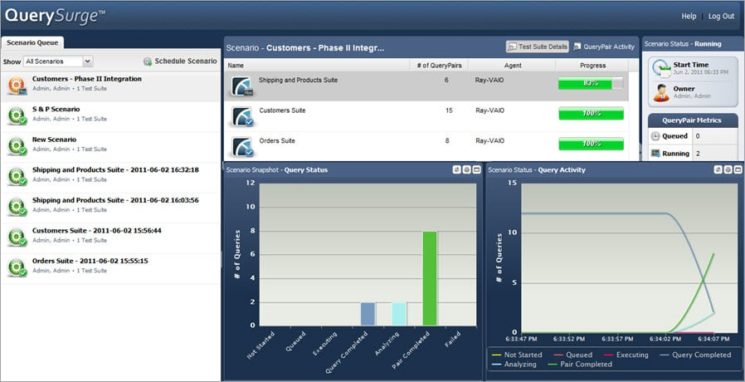Click the Customers Suite row icon in table

pyautogui.click(x=242, y=116)
